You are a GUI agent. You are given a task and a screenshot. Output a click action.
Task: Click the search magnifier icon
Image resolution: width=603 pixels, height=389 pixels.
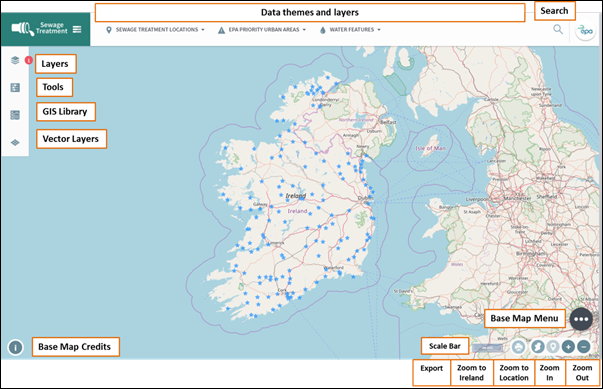point(558,29)
